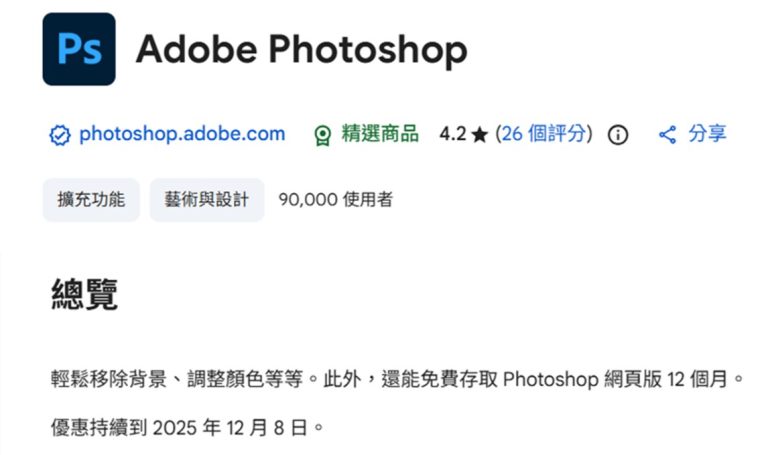
Task: Click the offer end date line
Action: [x=188, y=428]
